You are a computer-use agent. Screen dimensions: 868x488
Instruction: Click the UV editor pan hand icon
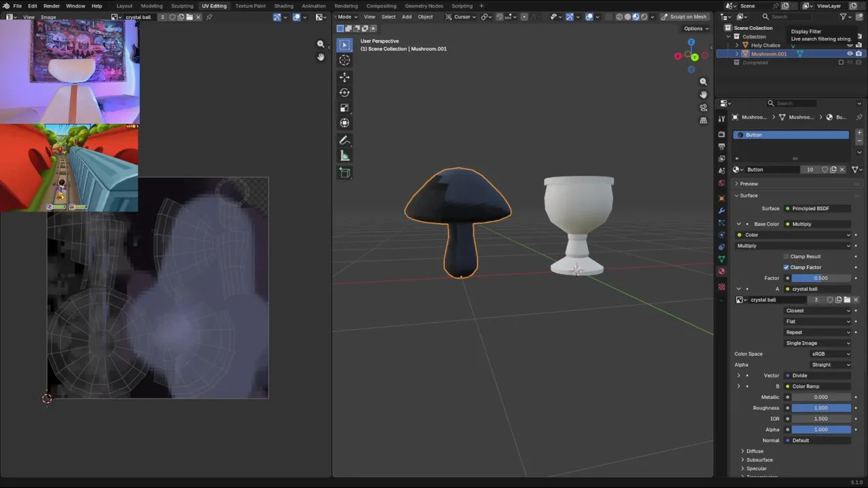(x=321, y=57)
